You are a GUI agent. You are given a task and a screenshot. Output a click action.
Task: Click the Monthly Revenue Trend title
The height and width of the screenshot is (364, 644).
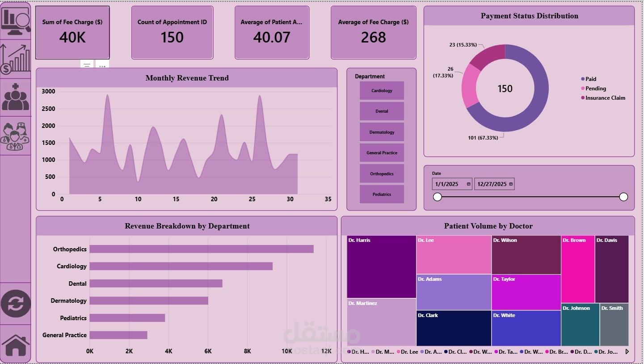pyautogui.click(x=187, y=78)
